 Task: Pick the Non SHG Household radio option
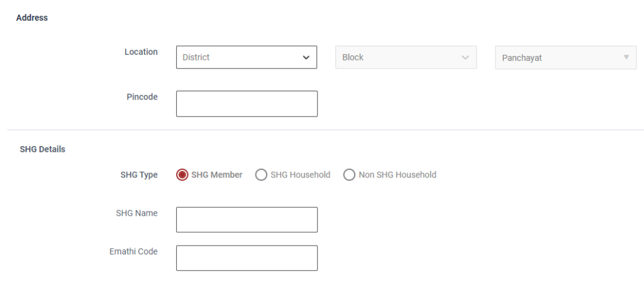point(349,175)
